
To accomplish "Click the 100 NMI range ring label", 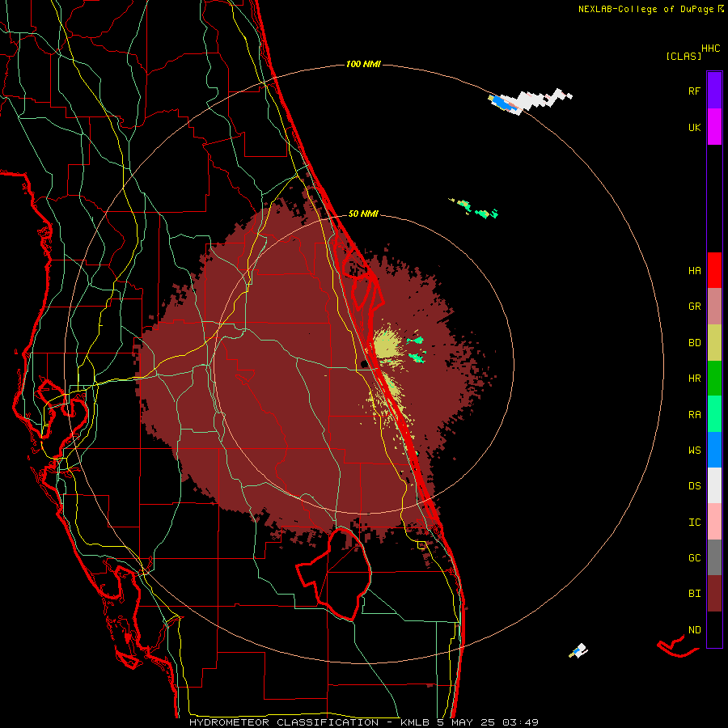I will [x=363, y=64].
